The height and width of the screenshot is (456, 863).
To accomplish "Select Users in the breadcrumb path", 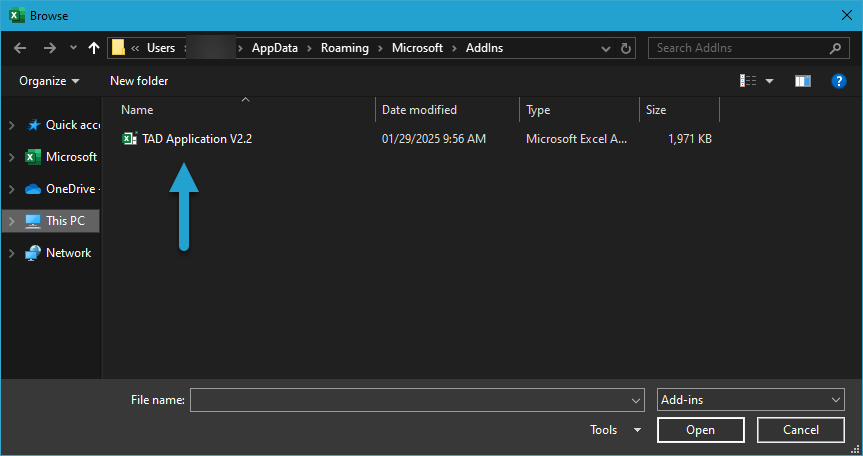I will click(x=161, y=48).
